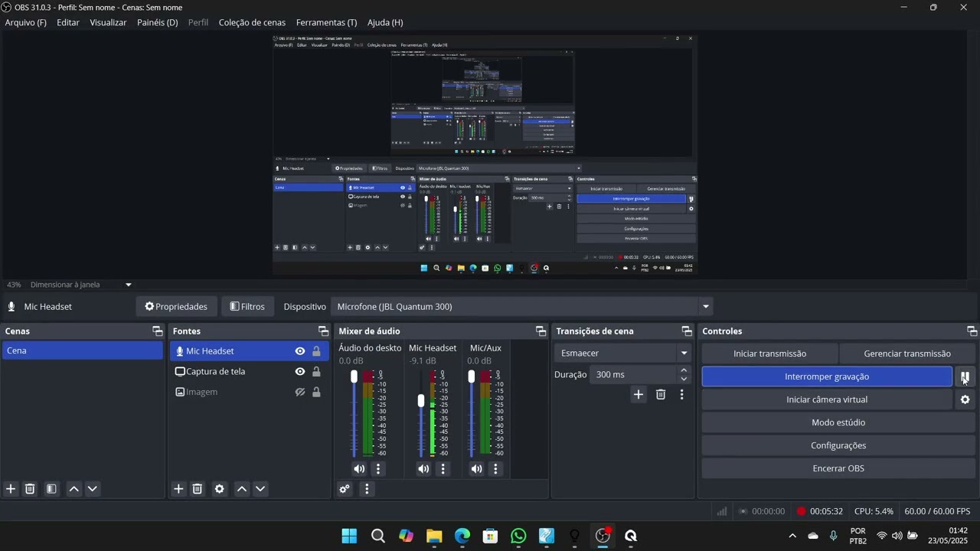Open source properties gear in Fontes panel

point(220,489)
